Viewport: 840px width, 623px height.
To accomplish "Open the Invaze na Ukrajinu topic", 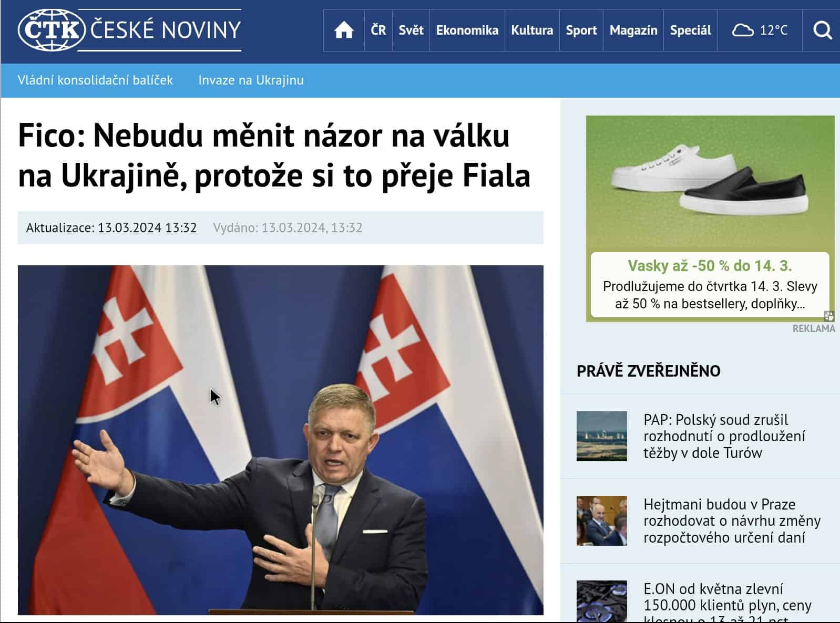I will click(251, 80).
